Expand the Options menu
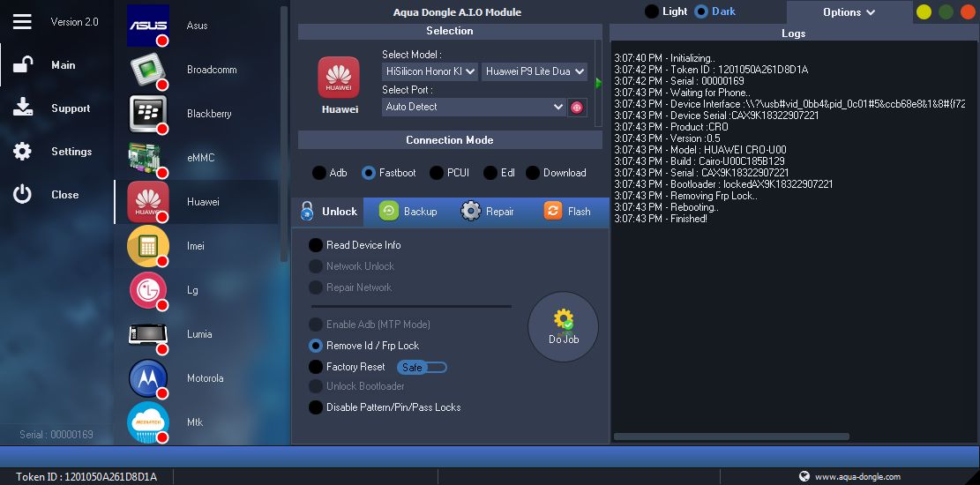The height and width of the screenshot is (485, 980). pyautogui.click(x=849, y=11)
